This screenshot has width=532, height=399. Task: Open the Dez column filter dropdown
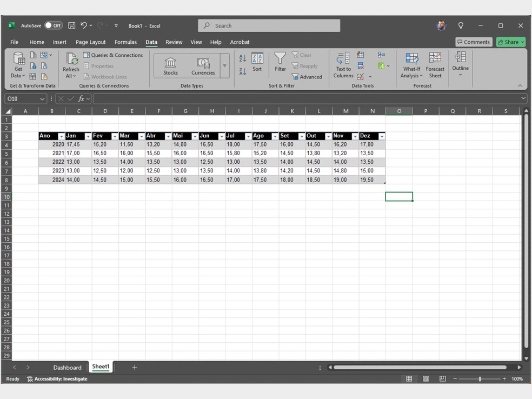382,136
